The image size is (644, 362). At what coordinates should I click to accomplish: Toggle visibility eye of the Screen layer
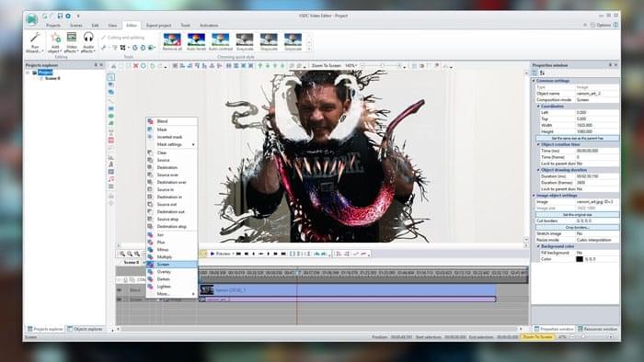[120, 300]
